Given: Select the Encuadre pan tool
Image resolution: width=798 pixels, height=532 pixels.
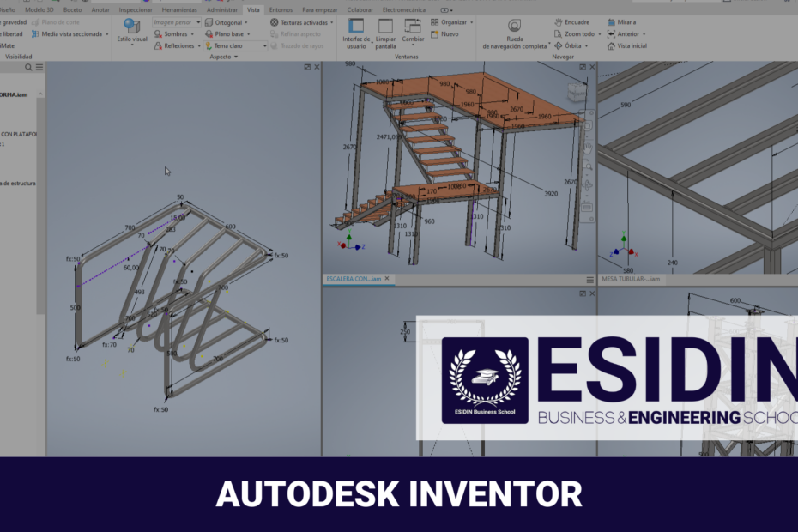Looking at the screenshot, I should coord(577,22).
